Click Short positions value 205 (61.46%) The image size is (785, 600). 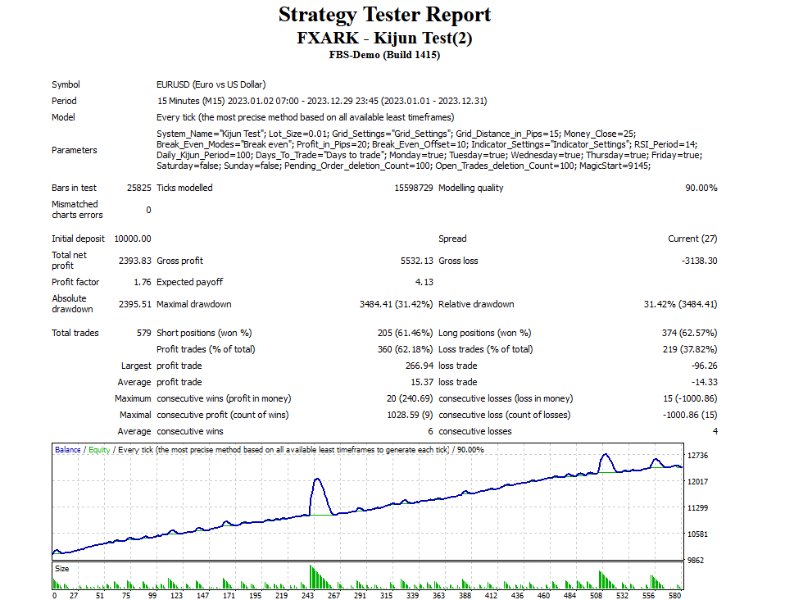pos(405,333)
